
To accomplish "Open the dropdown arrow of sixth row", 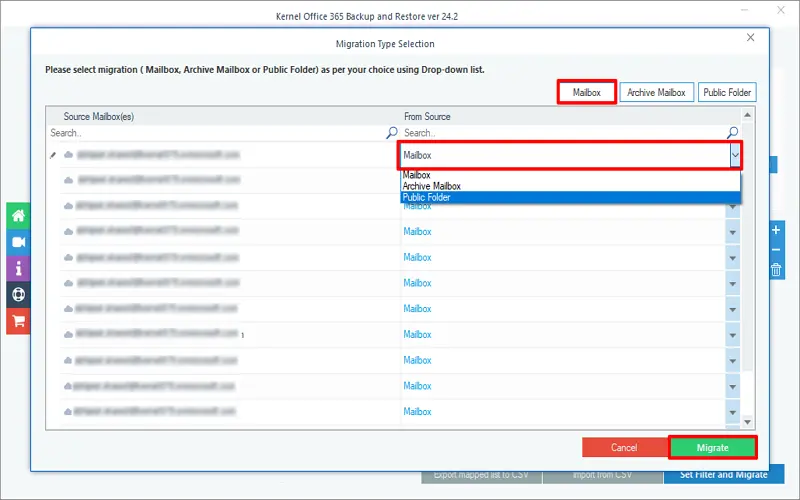I will [x=733, y=284].
